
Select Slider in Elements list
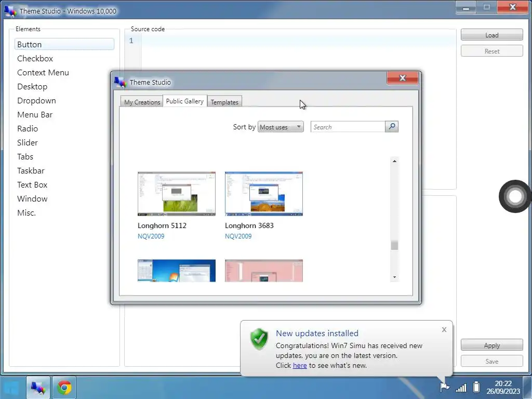64,142
